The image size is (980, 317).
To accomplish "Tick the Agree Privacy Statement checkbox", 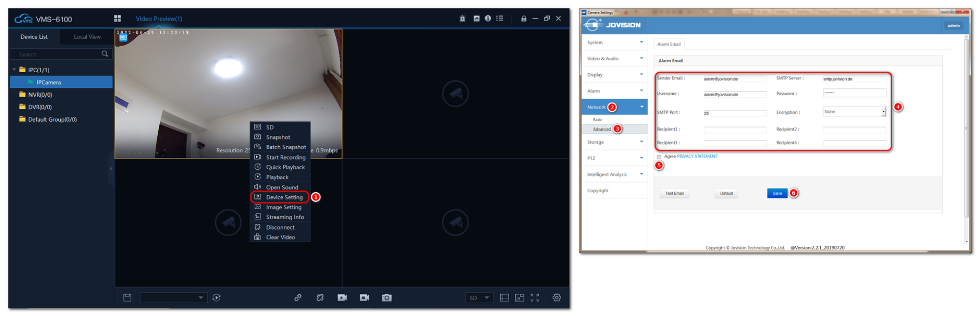I will (659, 157).
